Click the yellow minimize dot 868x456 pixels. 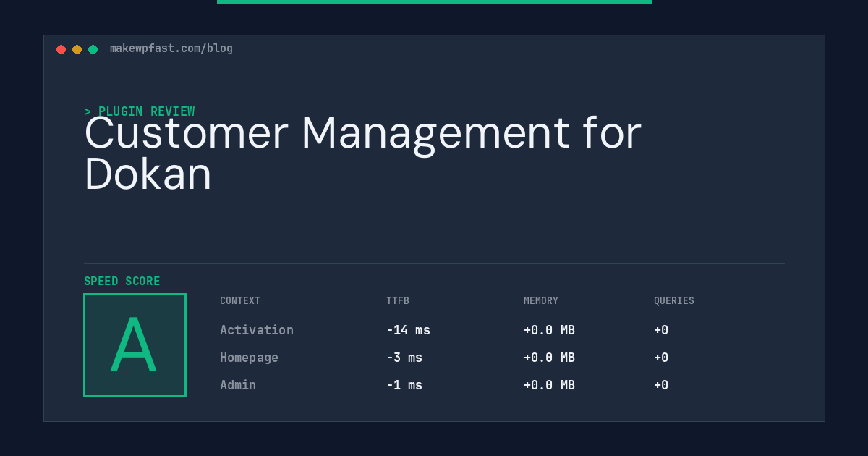(77, 49)
